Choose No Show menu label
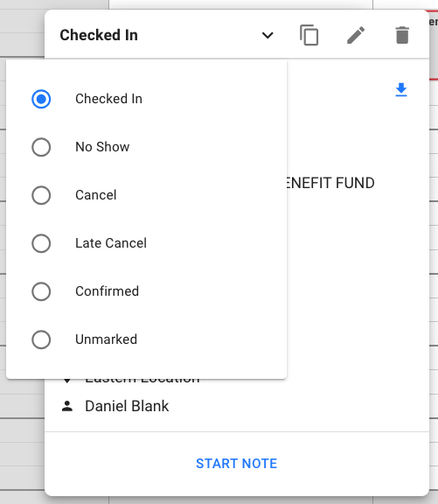Screen dimensions: 438x504 point(102,147)
